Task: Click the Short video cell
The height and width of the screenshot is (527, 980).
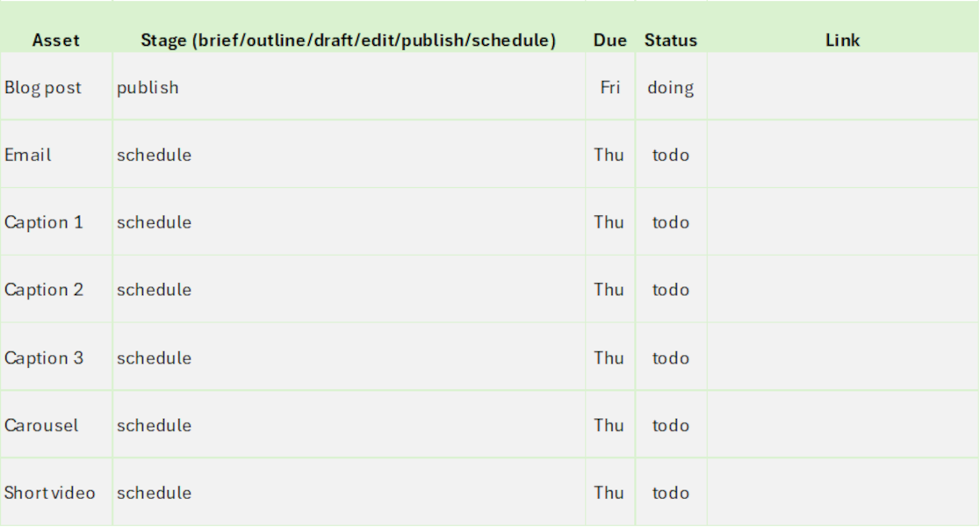Action: pos(56,492)
